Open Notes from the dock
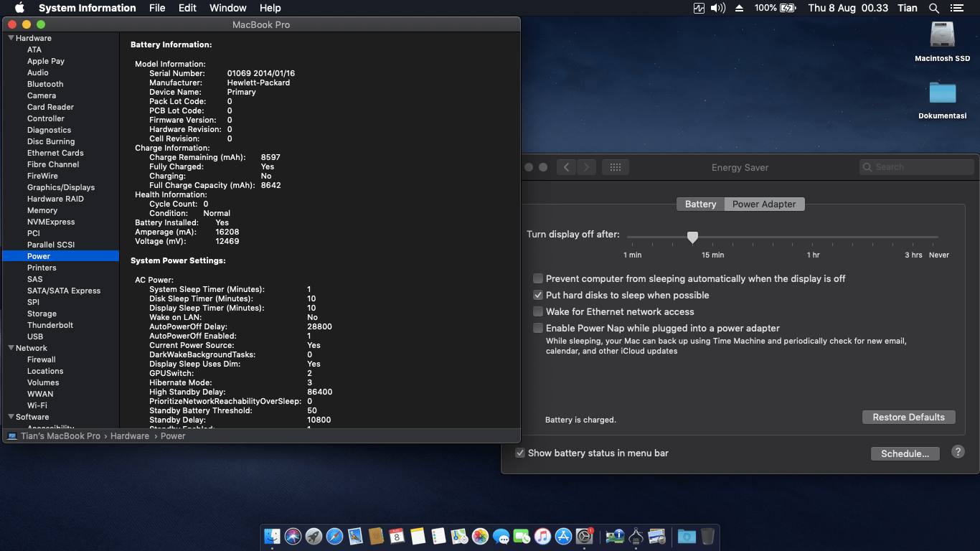980x551 pixels. point(418,536)
